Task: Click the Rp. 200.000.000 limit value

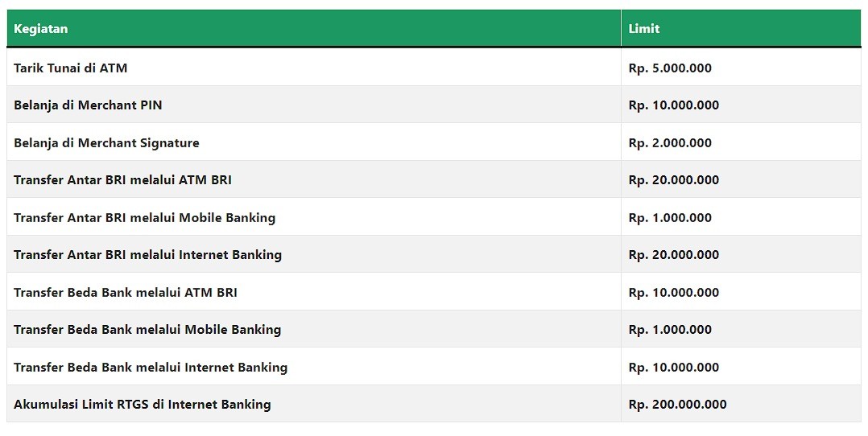Action: point(677,405)
